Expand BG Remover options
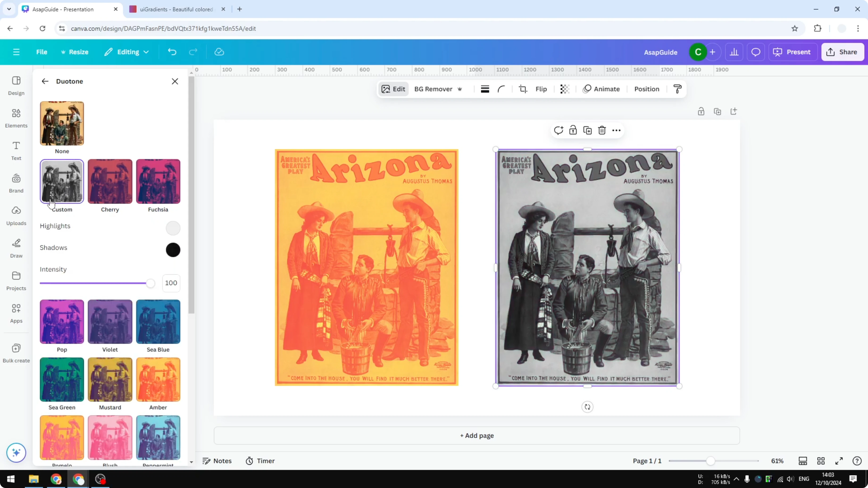Screen dimensions: 868x488 click(460, 89)
